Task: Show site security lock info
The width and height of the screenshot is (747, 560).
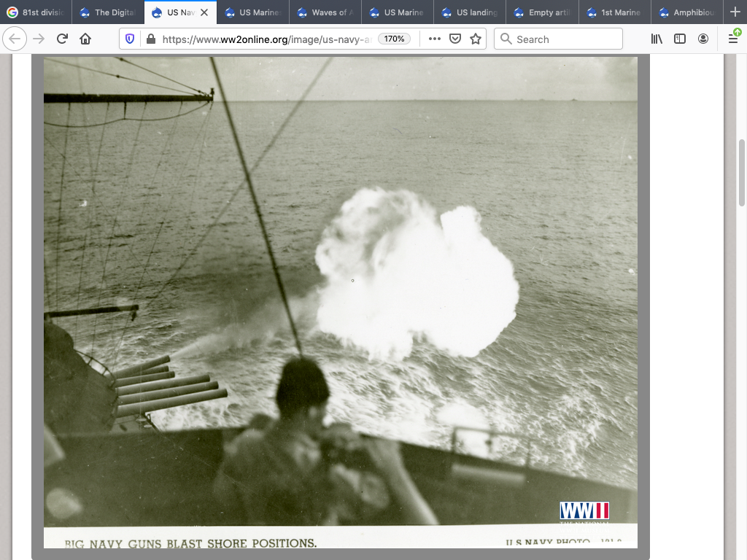Action: tap(150, 39)
